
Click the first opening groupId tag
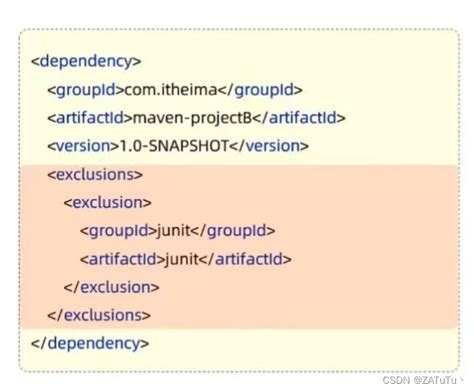(x=86, y=90)
